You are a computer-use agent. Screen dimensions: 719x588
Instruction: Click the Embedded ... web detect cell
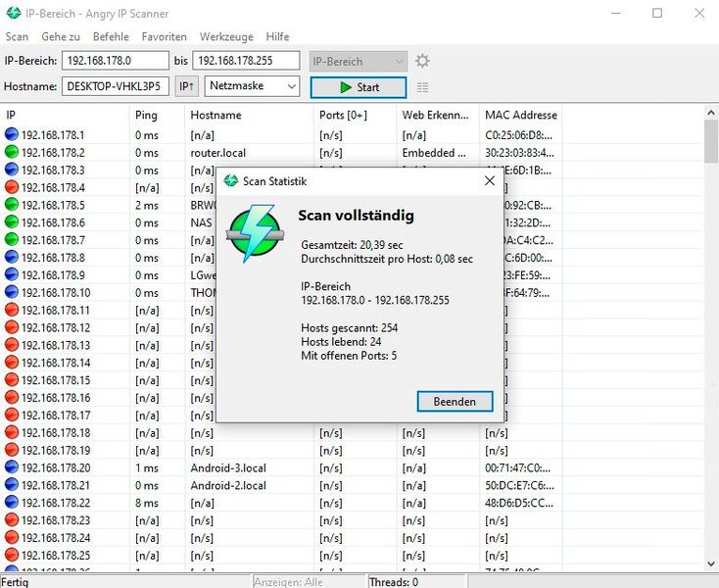pos(434,153)
